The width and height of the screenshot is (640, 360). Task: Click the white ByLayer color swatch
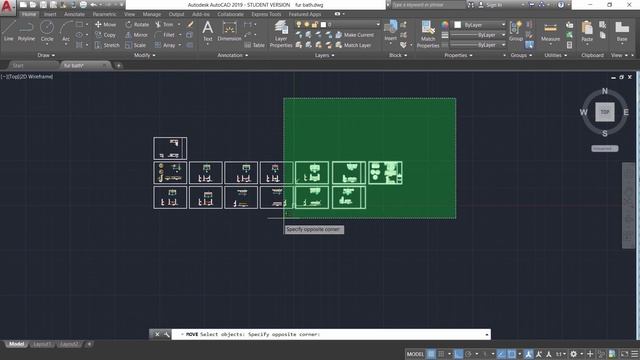pyautogui.click(x=458, y=25)
